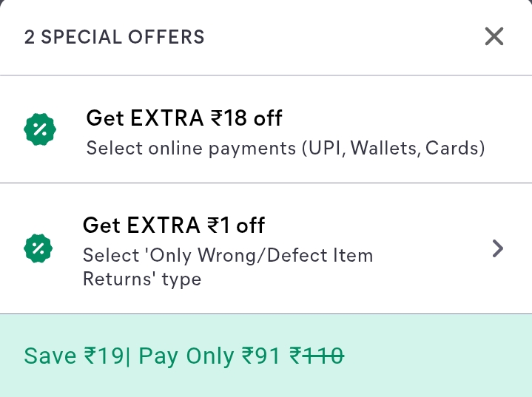
Task: Click the struck-through ₹110 original price
Action: (317, 356)
